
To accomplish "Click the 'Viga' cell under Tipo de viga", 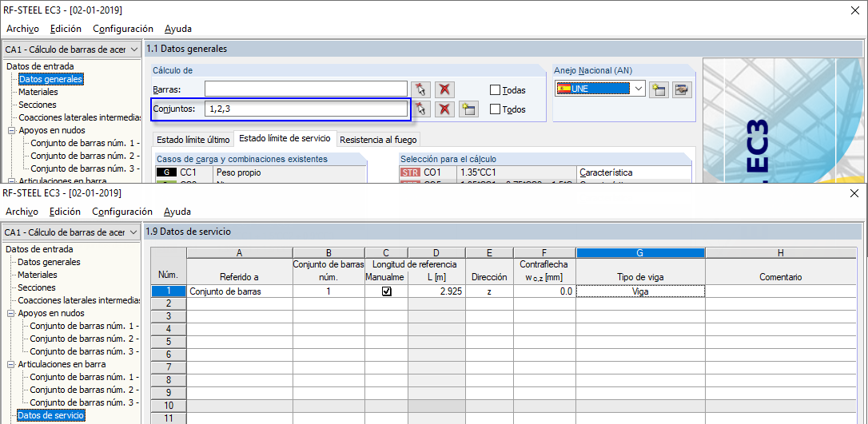I will pyautogui.click(x=640, y=291).
